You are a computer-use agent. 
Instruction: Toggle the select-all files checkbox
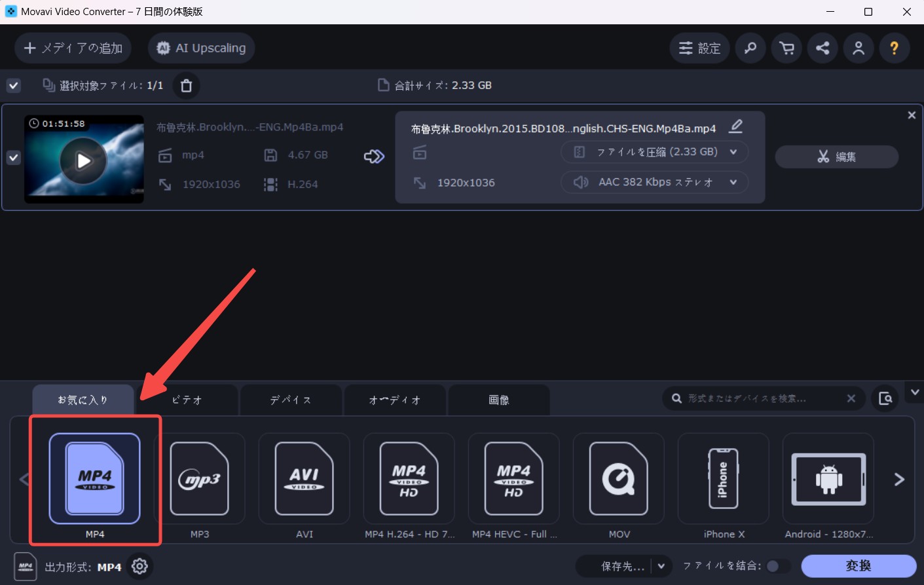tap(13, 85)
